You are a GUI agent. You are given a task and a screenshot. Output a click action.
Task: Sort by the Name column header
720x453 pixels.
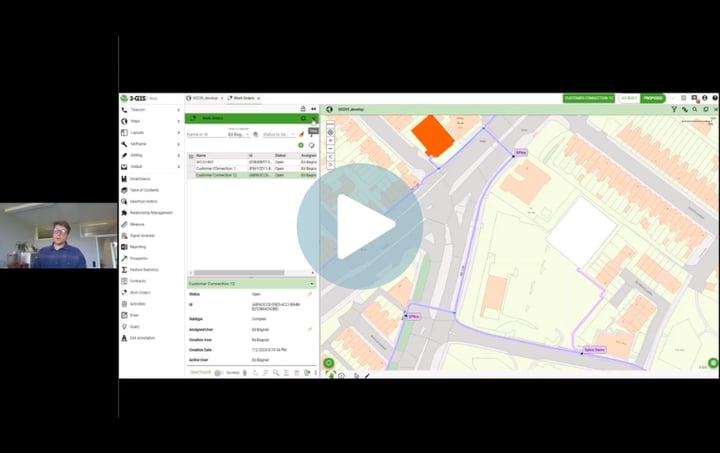201,156
